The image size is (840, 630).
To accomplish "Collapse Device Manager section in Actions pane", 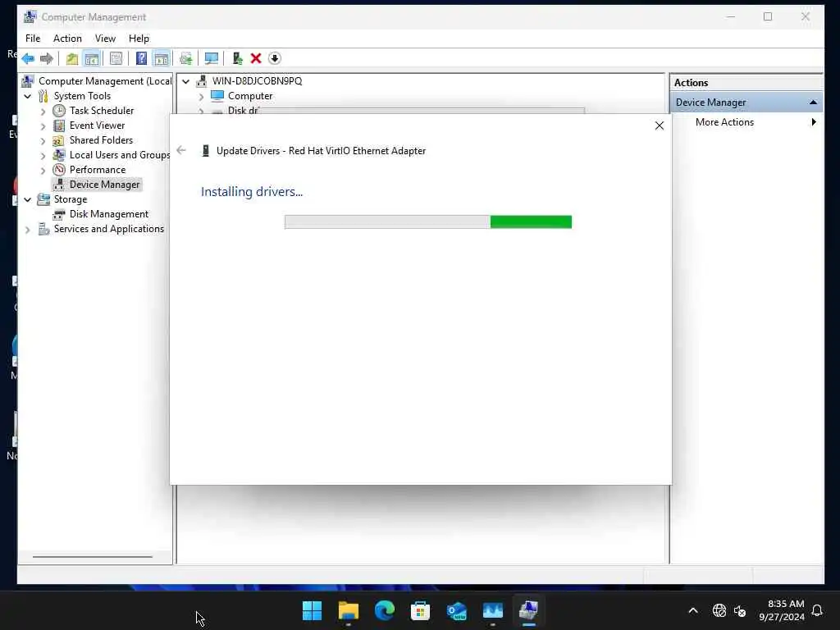I will point(813,103).
